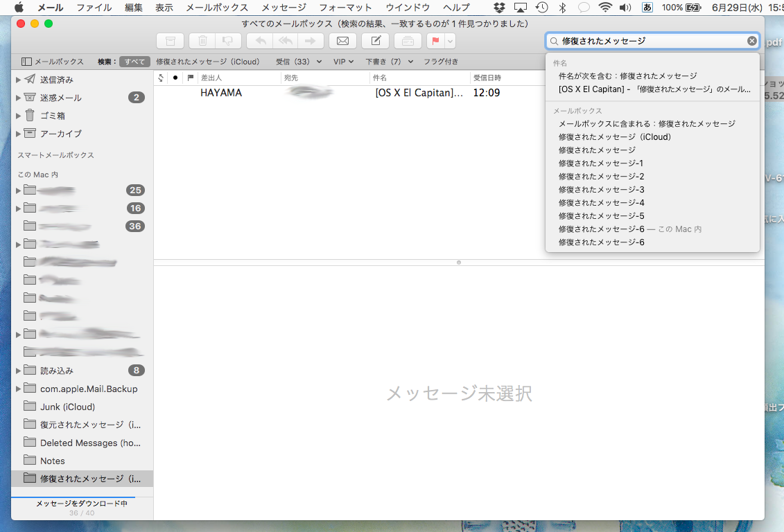The width and height of the screenshot is (784, 532).
Task: Select the アーカイブ mailbox
Action: coord(82,134)
